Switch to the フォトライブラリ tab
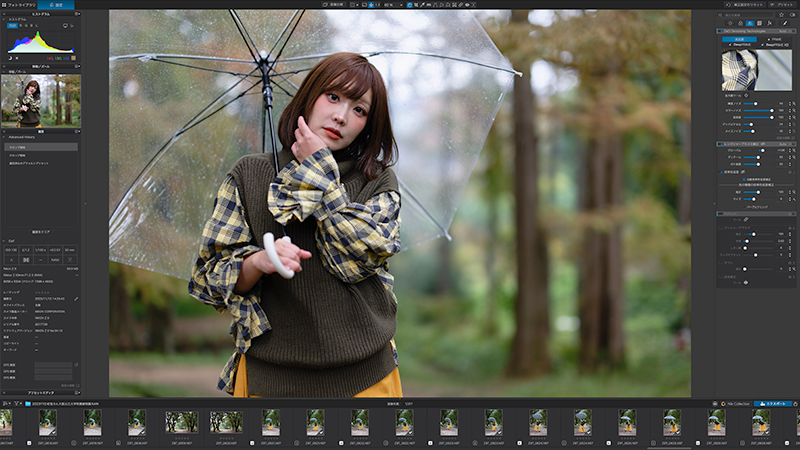Screen dimensions: 800x450 coord(18,5)
